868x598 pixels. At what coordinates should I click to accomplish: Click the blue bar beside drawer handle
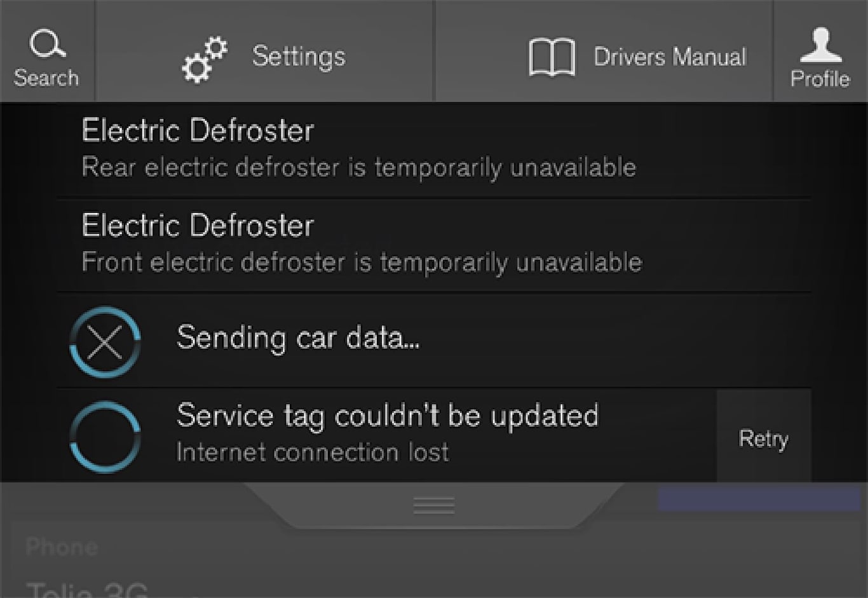click(759, 499)
